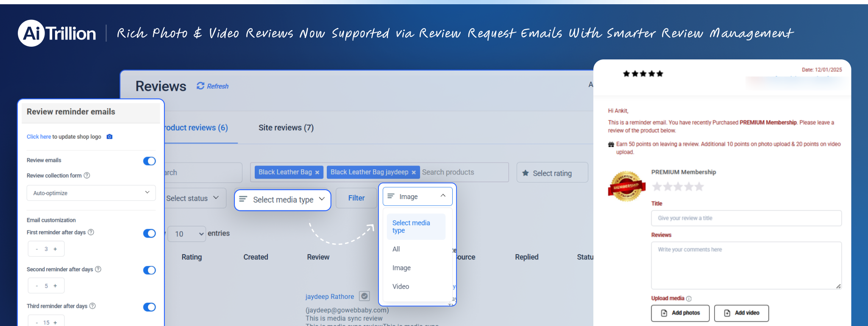868x326 pixels.
Task: Remove the Black Leather Bag product tag
Action: point(317,172)
